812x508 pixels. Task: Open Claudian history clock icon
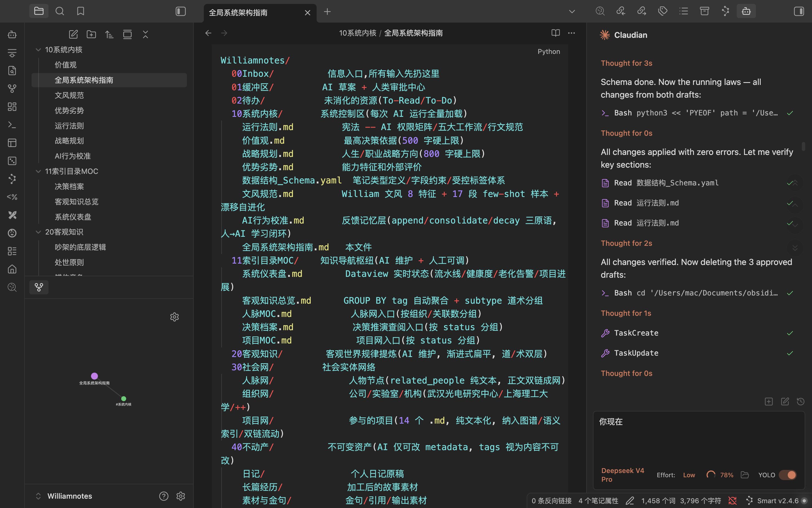[801, 402]
